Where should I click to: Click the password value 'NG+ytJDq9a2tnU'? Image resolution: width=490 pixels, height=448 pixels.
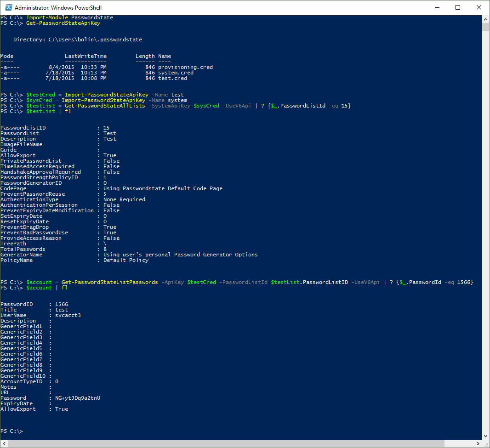tap(78, 398)
